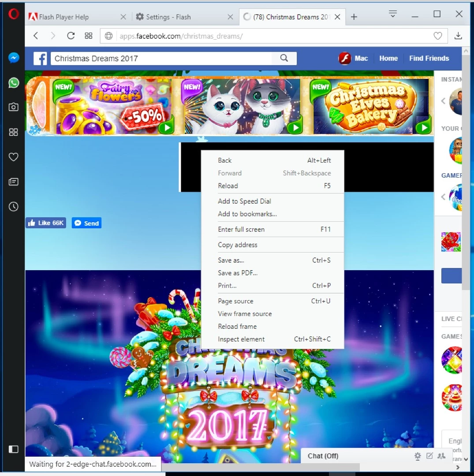Screen dimensions: 474x476
Task: Close the Flash Player Help tab
Action: click(123, 17)
